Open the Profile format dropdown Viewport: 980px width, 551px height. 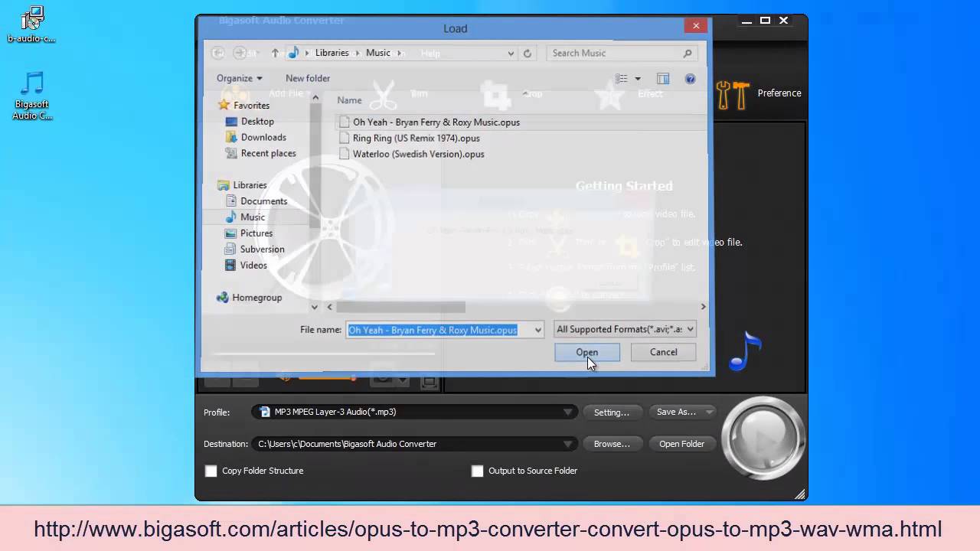[568, 412]
